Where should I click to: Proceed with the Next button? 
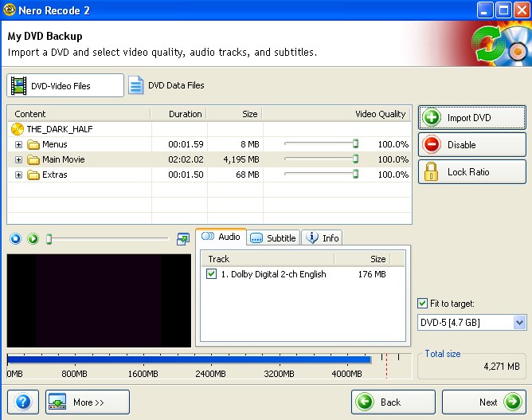tap(484, 402)
